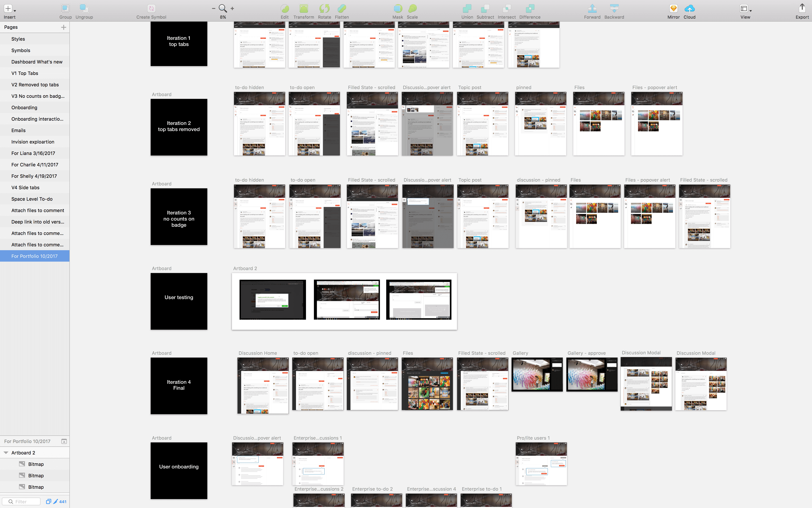
Task: Click the Mirror icon
Action: (x=673, y=8)
